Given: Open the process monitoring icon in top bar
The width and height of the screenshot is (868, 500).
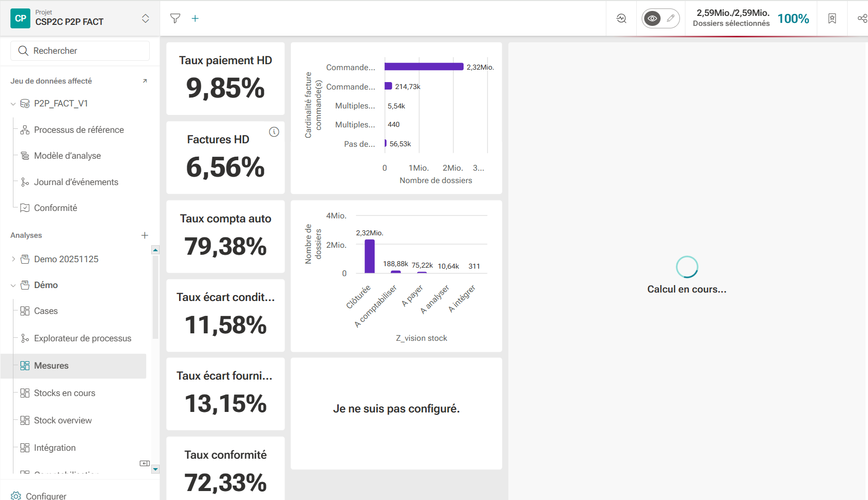Looking at the screenshot, I should pos(621,18).
